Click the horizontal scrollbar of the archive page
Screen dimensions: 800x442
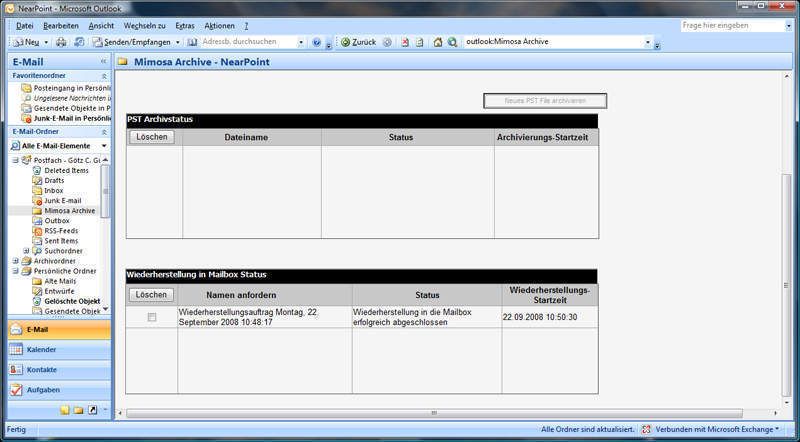pyautogui.click(x=434, y=413)
